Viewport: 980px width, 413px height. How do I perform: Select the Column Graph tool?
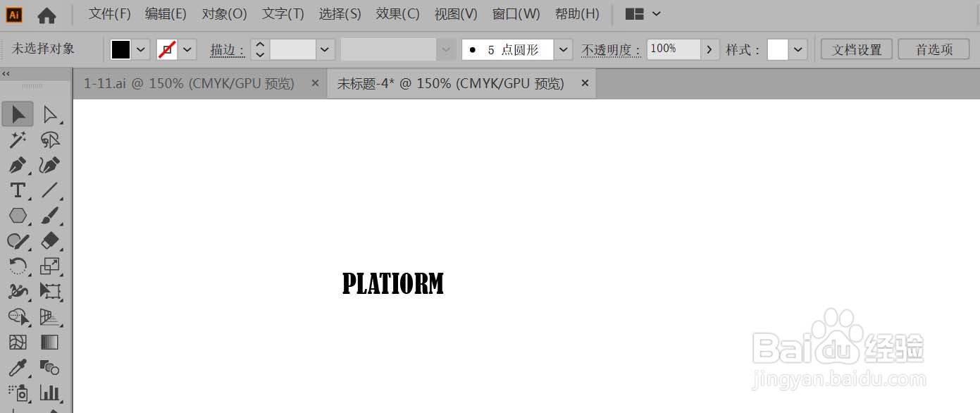[x=51, y=393]
